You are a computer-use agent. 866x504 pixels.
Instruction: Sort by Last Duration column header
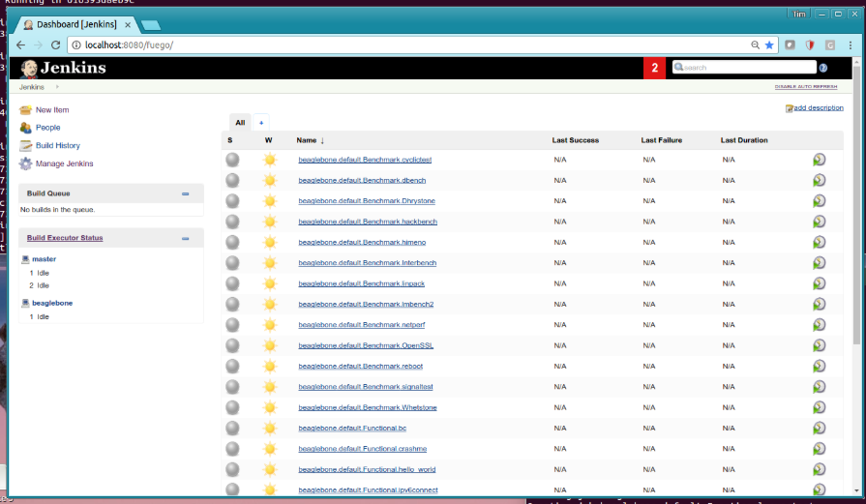(x=744, y=140)
